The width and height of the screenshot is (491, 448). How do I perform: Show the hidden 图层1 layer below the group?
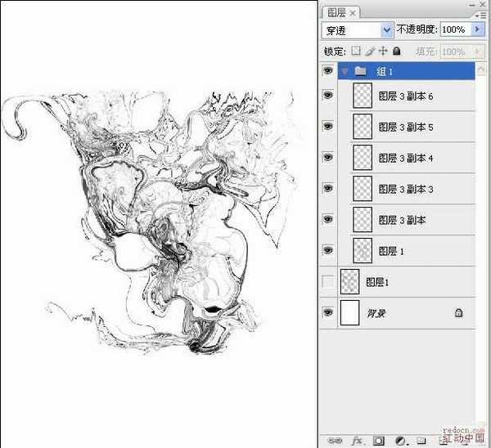click(x=329, y=282)
